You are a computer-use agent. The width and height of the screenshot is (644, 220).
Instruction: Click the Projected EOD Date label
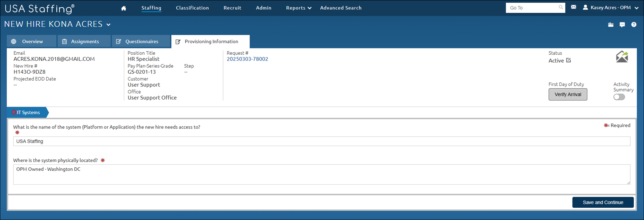(x=35, y=79)
